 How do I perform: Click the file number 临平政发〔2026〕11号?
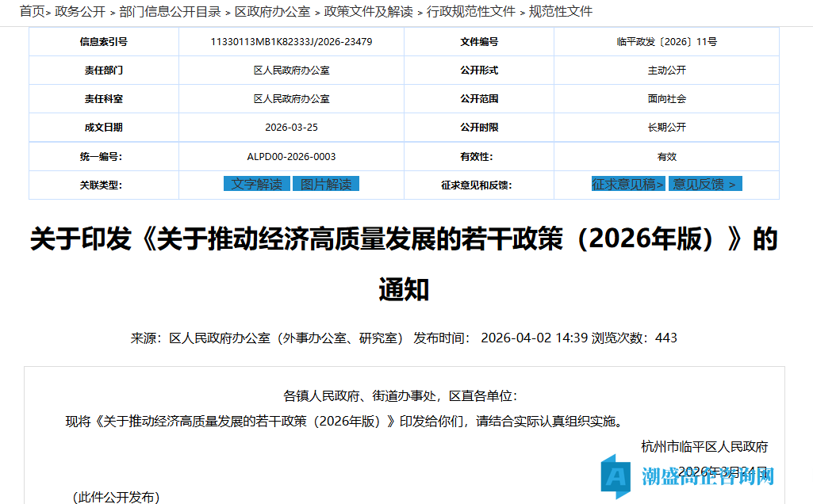pyautogui.click(x=666, y=41)
